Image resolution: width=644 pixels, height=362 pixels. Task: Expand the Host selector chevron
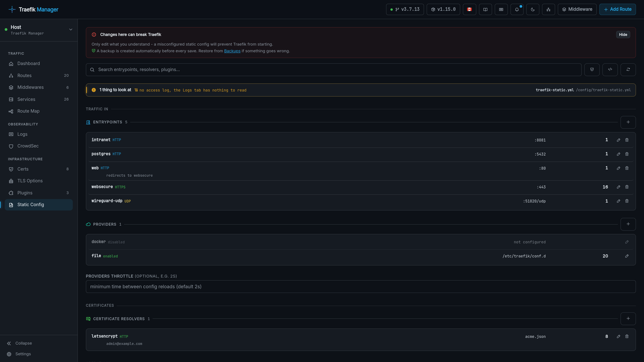point(71,30)
